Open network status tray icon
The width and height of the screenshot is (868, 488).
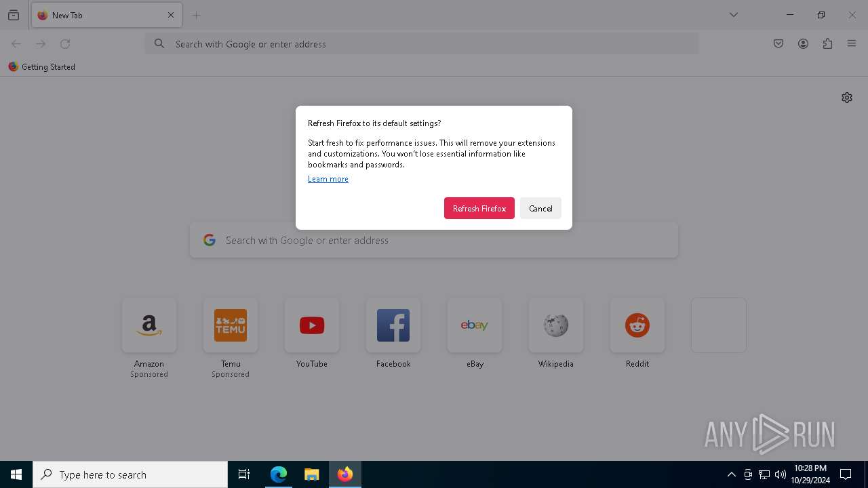click(764, 474)
